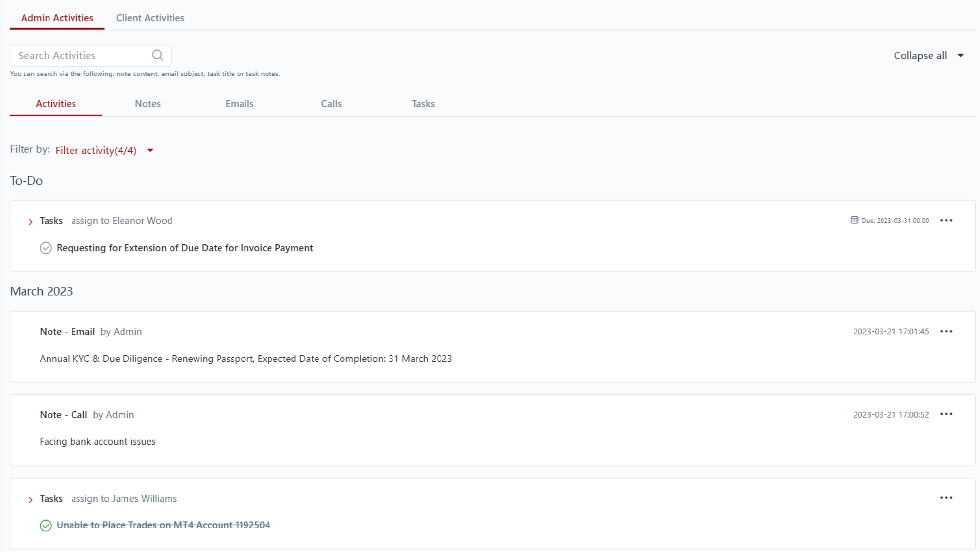Open more options for Note - Call entry

pos(946,414)
